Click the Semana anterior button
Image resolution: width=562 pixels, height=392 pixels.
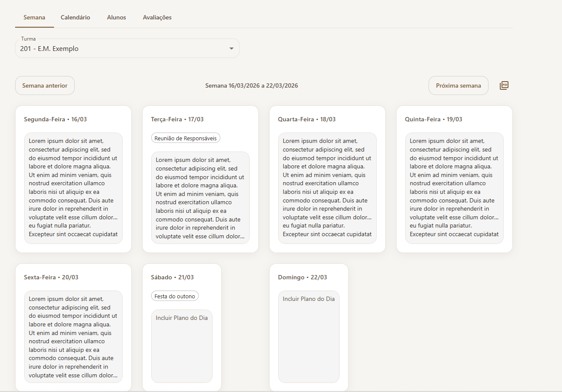tap(45, 85)
